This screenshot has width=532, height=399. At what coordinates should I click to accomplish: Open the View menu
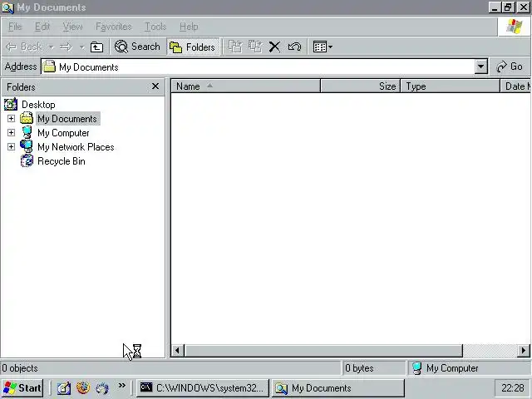coord(72,27)
